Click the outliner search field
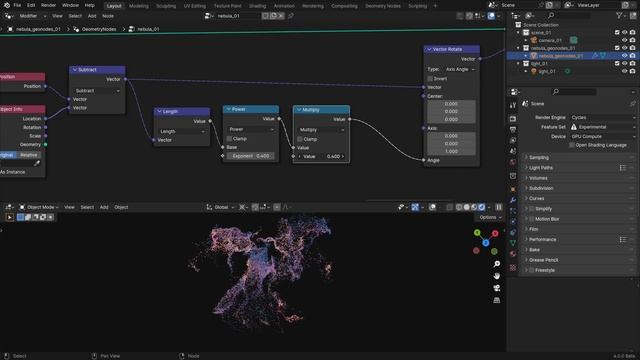 click(569, 16)
